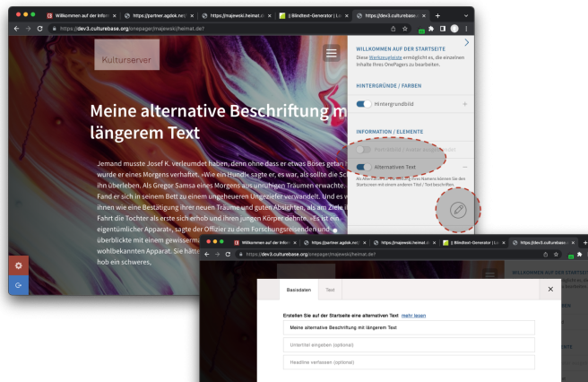Enable the Porträtbild / Avatar toggle
The height and width of the screenshot is (382, 588).
coord(365,150)
